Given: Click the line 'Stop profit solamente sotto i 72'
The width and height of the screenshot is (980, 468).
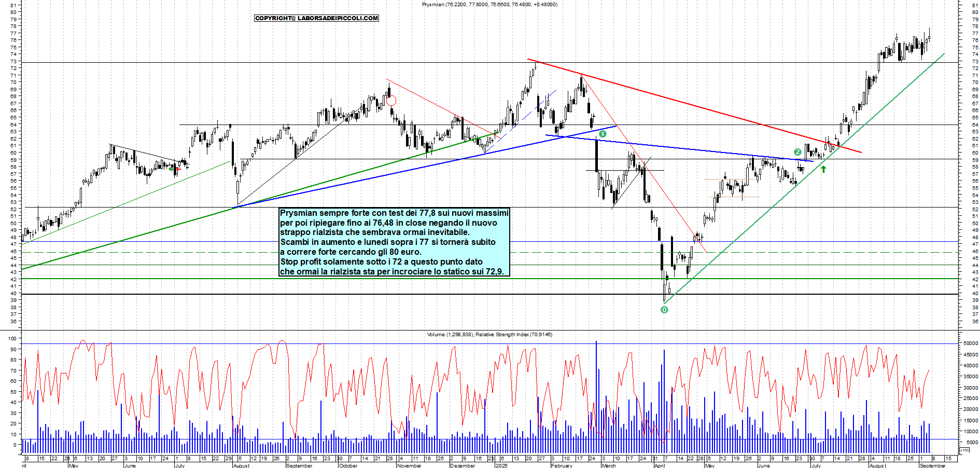Looking at the screenshot, I should [x=381, y=261].
